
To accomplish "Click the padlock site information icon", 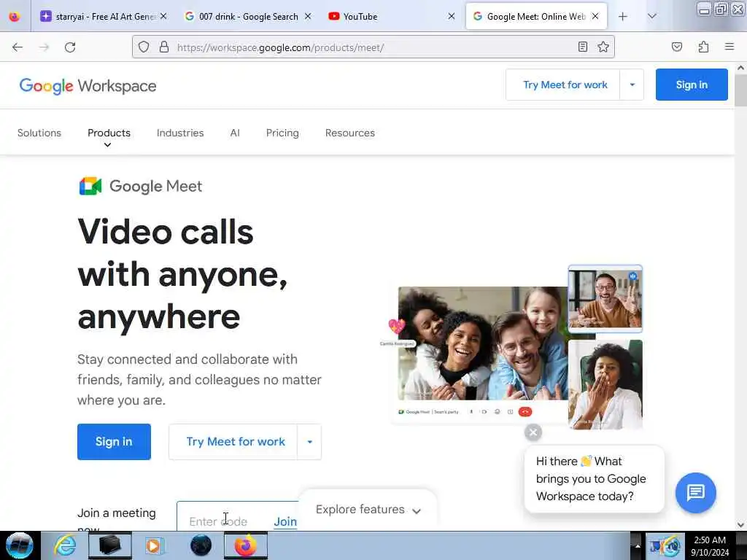I will pyautogui.click(x=164, y=47).
